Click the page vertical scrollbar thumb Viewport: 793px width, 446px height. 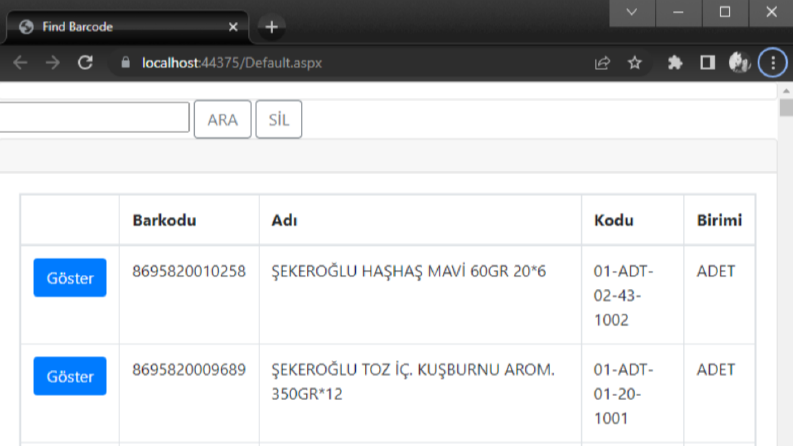coord(786,108)
